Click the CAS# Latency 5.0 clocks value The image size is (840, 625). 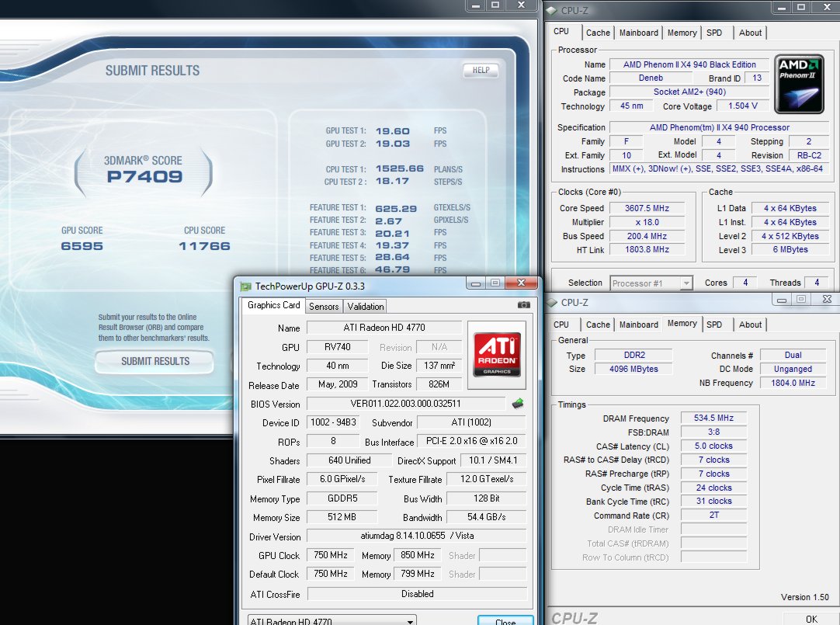tap(713, 446)
